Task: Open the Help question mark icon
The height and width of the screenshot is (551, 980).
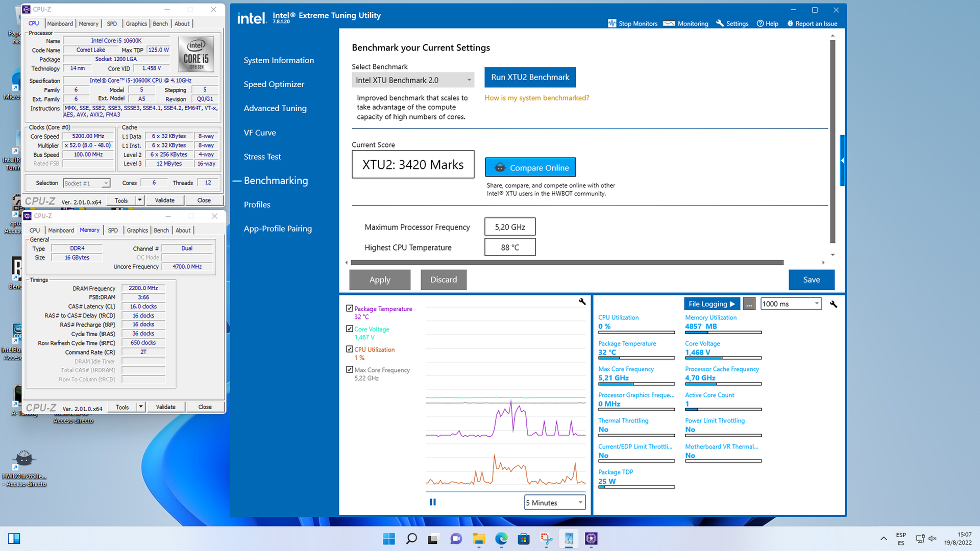Action: coord(760,23)
